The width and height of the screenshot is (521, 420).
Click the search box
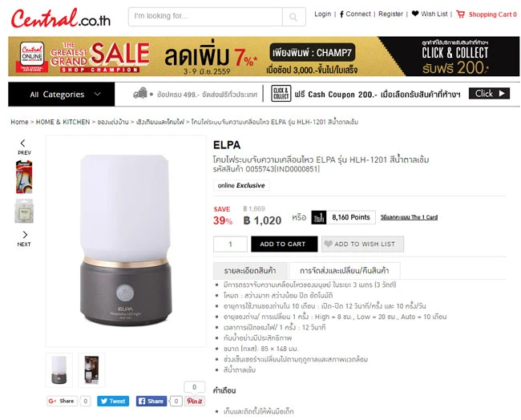[205, 17]
